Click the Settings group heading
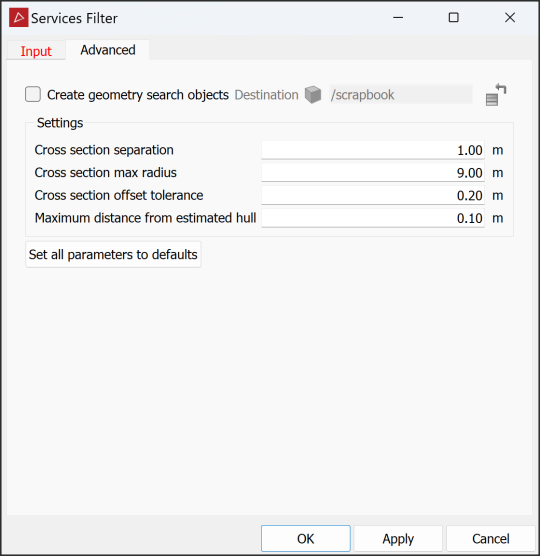Image resolution: width=540 pixels, height=556 pixels. coord(60,123)
